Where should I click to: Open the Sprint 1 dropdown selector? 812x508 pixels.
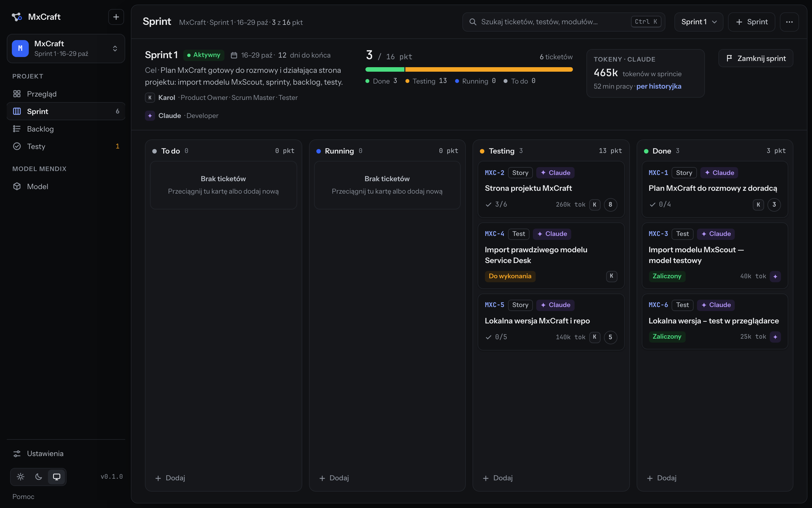pyautogui.click(x=699, y=22)
